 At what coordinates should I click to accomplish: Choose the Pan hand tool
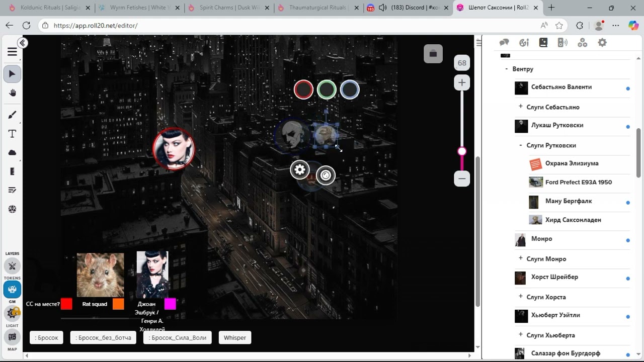[12, 93]
